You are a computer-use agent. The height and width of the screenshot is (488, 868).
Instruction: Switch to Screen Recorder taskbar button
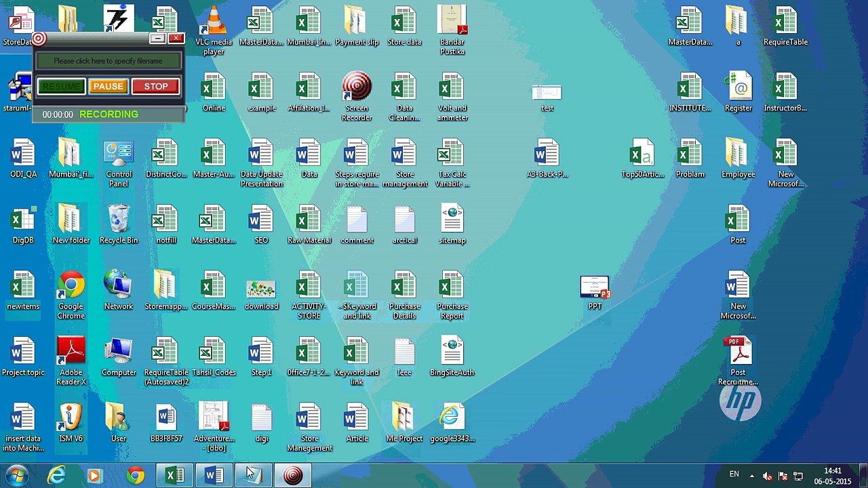click(x=293, y=476)
